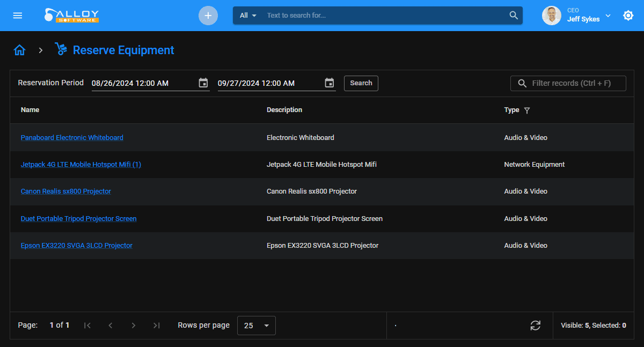Open the Rows per page dropdown
This screenshot has width=644, height=347.
[x=257, y=326]
